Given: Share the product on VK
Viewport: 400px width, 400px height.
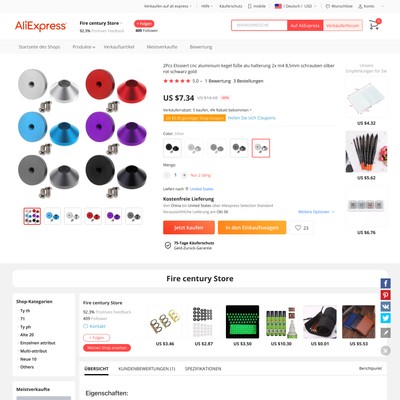Looking at the screenshot, I should pos(386,306).
